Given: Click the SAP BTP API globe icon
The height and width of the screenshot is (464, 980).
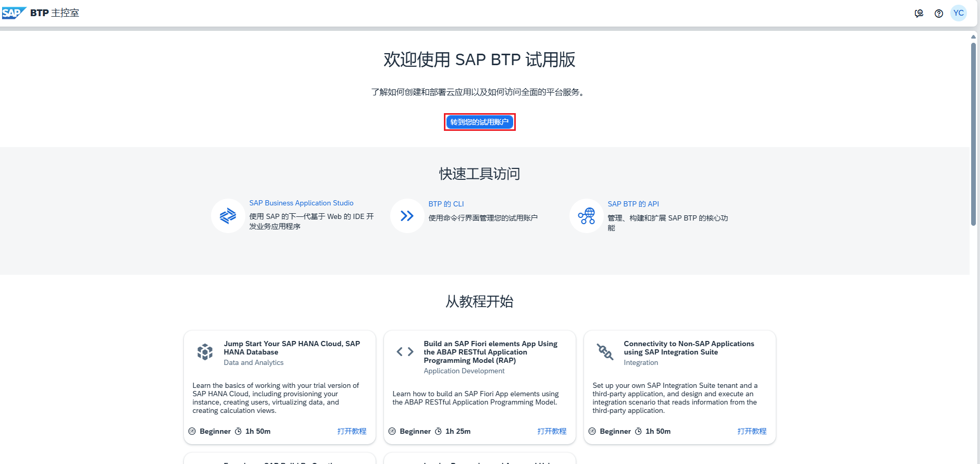Looking at the screenshot, I should pyautogui.click(x=586, y=216).
